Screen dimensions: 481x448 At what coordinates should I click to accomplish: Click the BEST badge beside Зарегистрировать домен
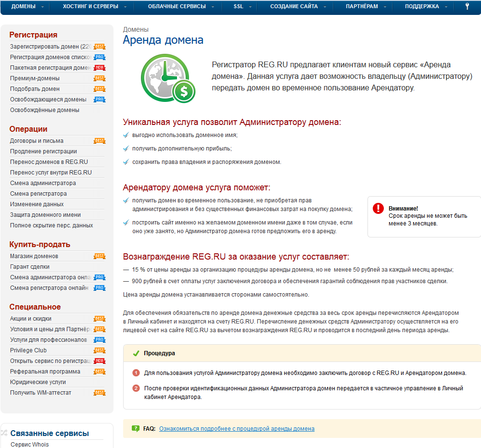[x=100, y=47]
